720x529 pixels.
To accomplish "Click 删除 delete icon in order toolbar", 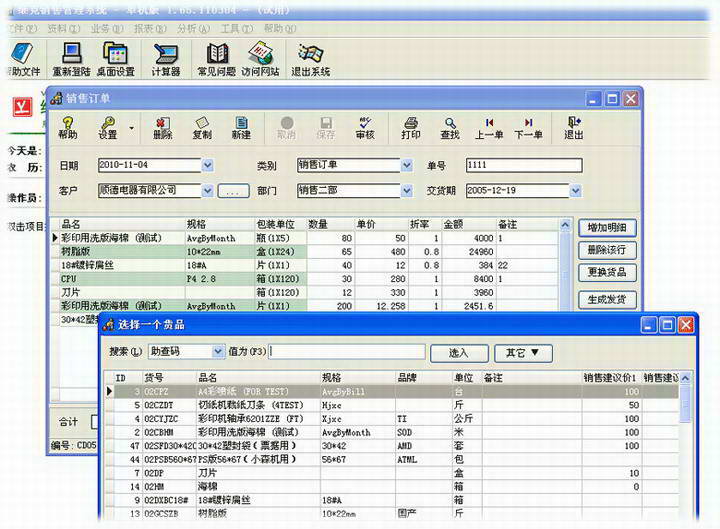I will click(163, 128).
